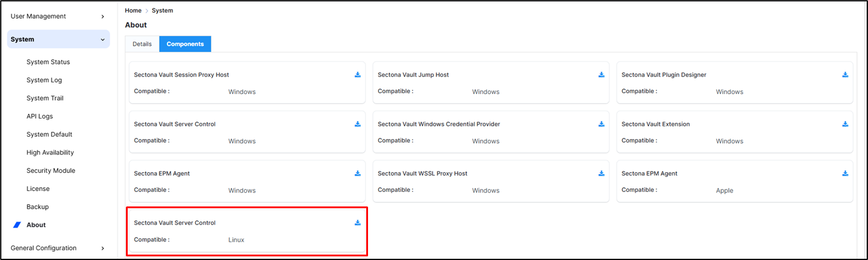Open the License page

[x=38, y=188]
